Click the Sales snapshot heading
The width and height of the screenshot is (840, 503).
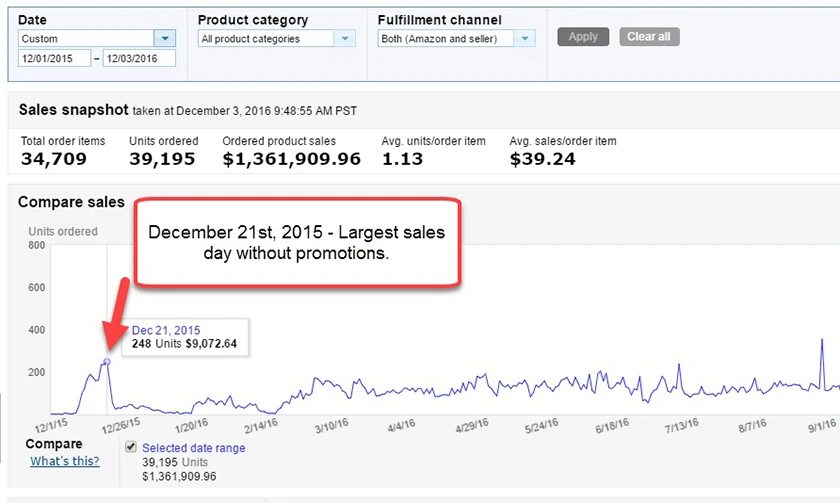pos(73,110)
